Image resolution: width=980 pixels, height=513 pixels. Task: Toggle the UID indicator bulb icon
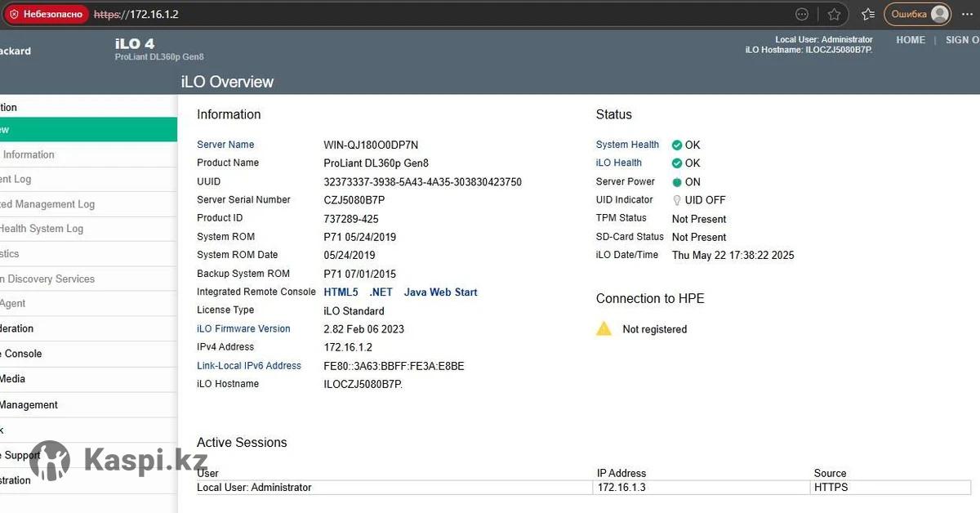point(676,200)
